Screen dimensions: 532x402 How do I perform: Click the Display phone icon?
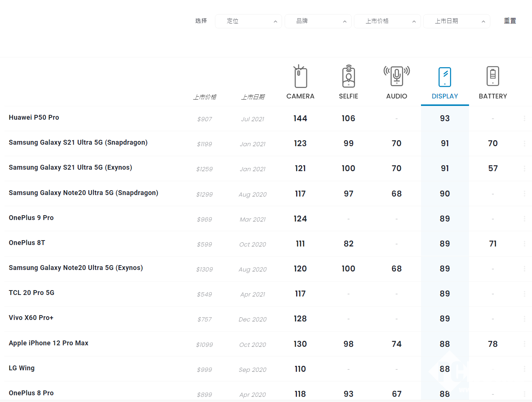click(444, 77)
